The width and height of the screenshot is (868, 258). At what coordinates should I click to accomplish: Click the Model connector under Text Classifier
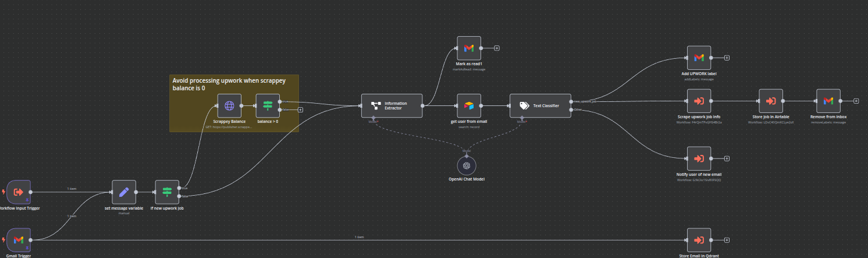(522, 119)
